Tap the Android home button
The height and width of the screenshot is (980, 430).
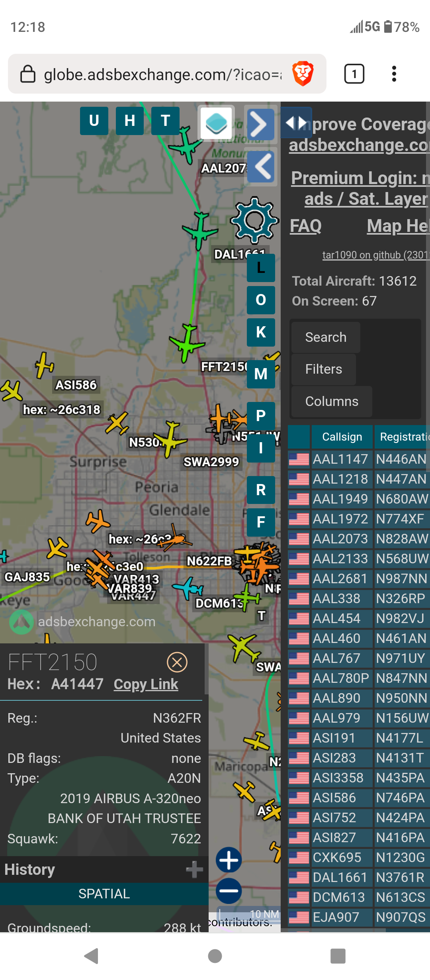[215, 956]
